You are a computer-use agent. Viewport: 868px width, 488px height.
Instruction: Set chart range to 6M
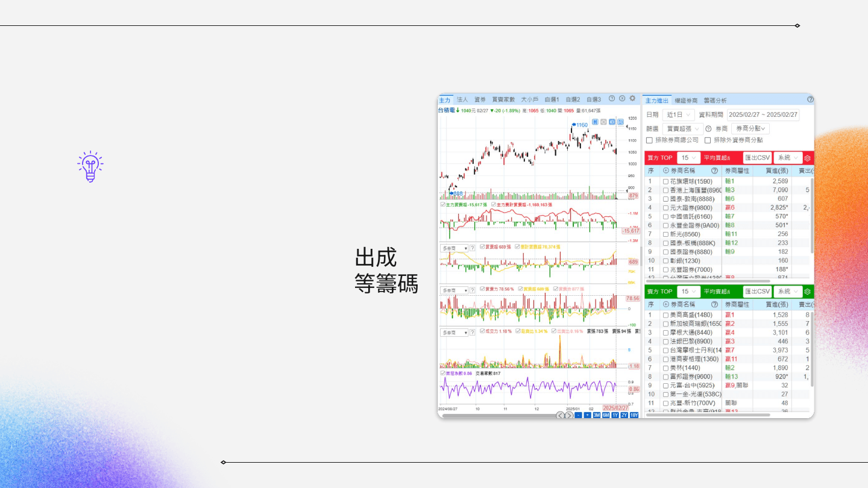click(x=606, y=415)
